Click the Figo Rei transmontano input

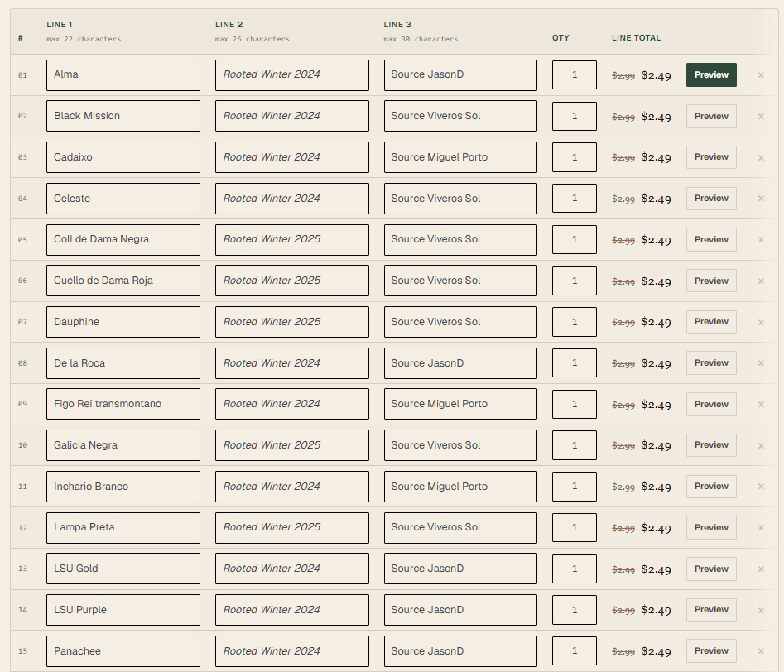tap(123, 404)
